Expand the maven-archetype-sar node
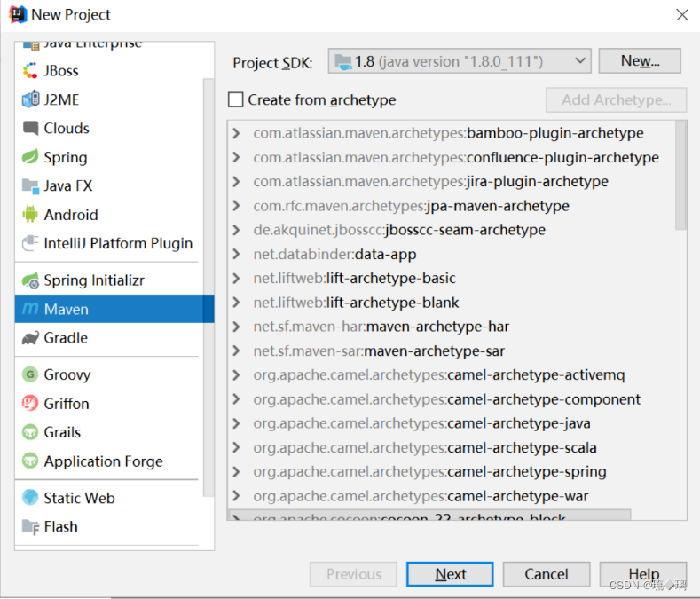700x599 pixels. click(x=237, y=351)
